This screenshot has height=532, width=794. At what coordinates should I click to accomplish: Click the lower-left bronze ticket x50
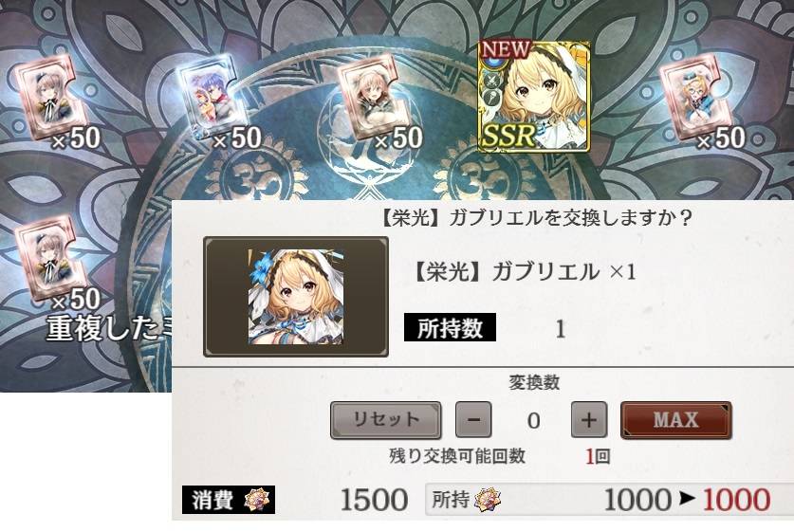coord(46,259)
